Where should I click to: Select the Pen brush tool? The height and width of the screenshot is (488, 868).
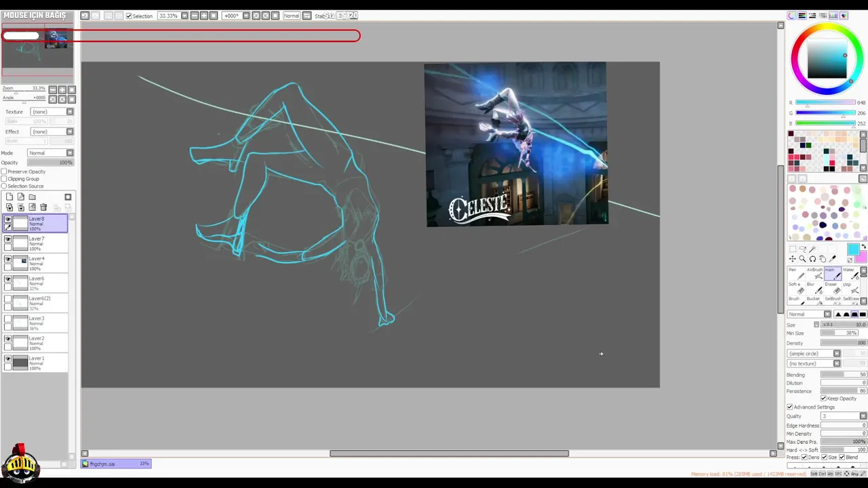[x=798, y=273]
